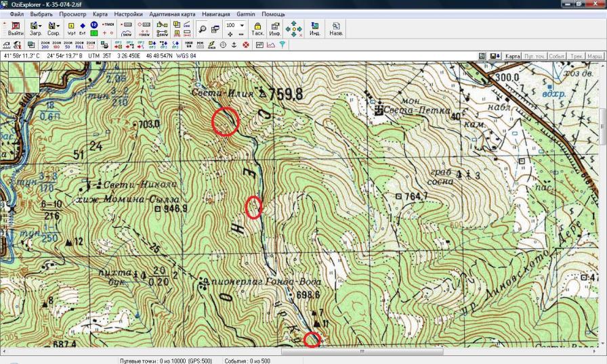This screenshot has width=607, height=364.
Task: Open the Инд. index map icon
Action: (x=314, y=28)
